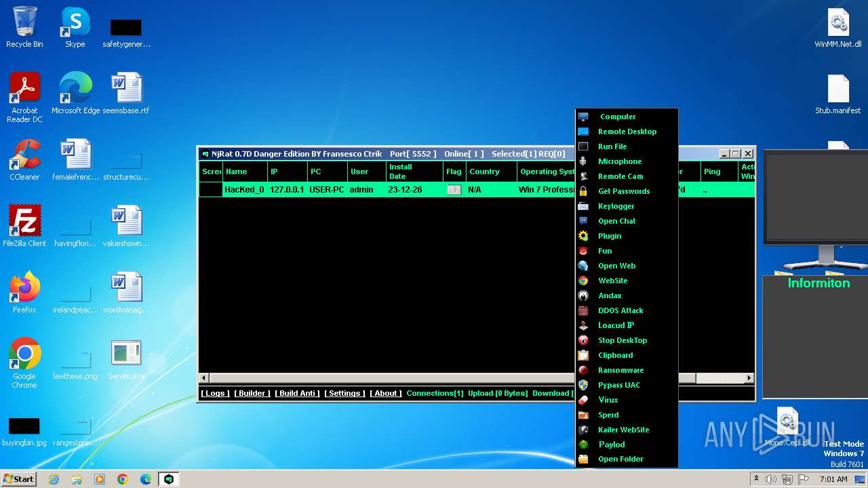Open Windows Explorer folder in taskbar

point(77,479)
